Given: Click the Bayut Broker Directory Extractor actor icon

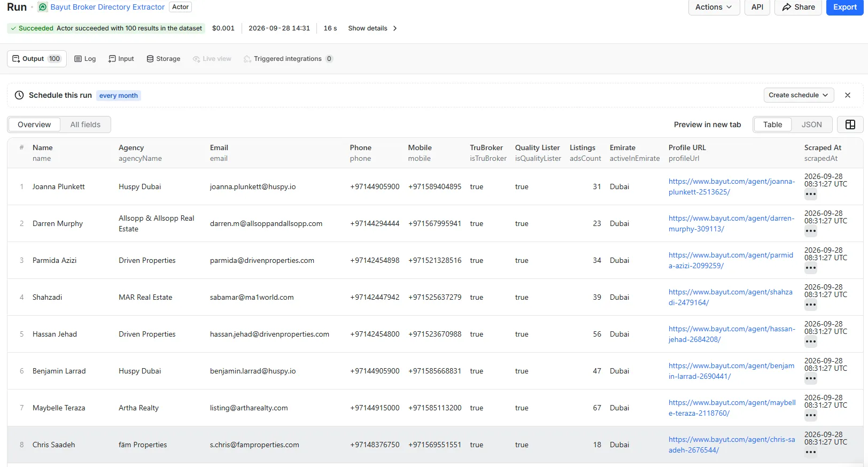Looking at the screenshot, I should click(43, 7).
